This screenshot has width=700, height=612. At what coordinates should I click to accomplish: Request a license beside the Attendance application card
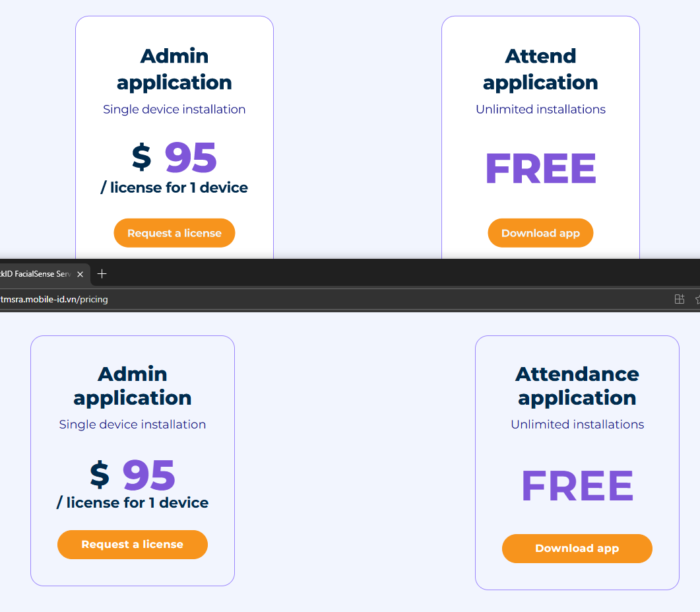click(133, 545)
